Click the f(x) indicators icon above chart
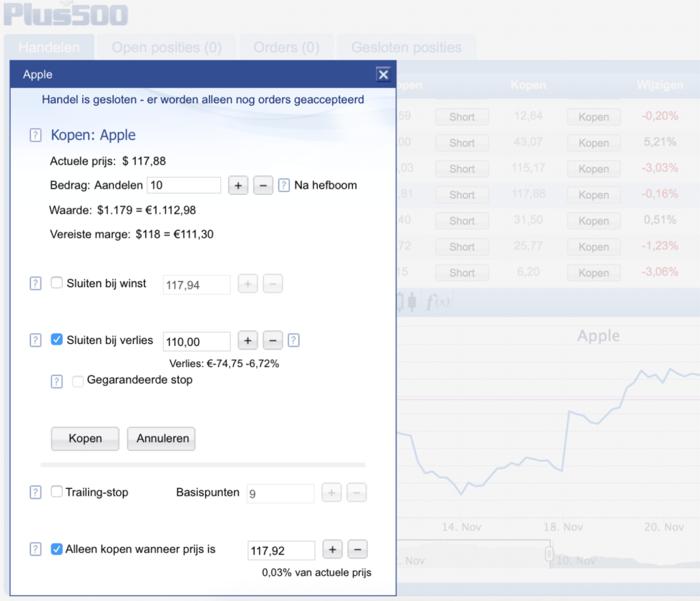The image size is (700, 601). [x=437, y=302]
